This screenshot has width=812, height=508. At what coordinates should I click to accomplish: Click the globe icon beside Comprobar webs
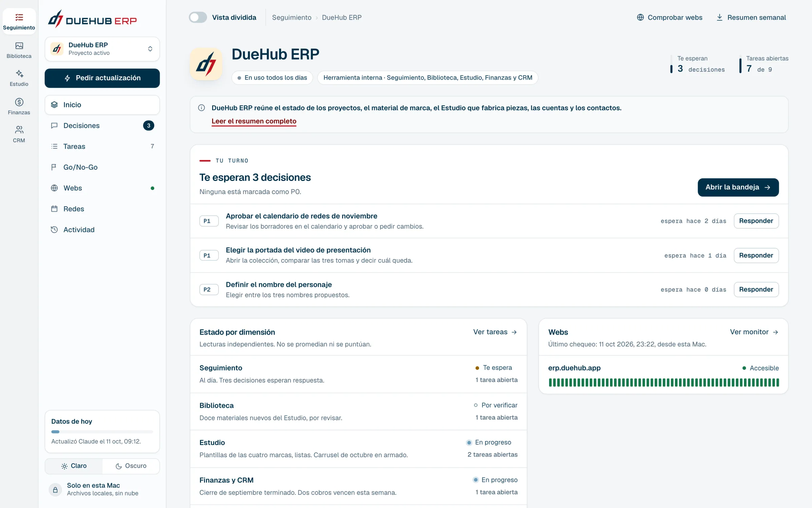(x=640, y=17)
